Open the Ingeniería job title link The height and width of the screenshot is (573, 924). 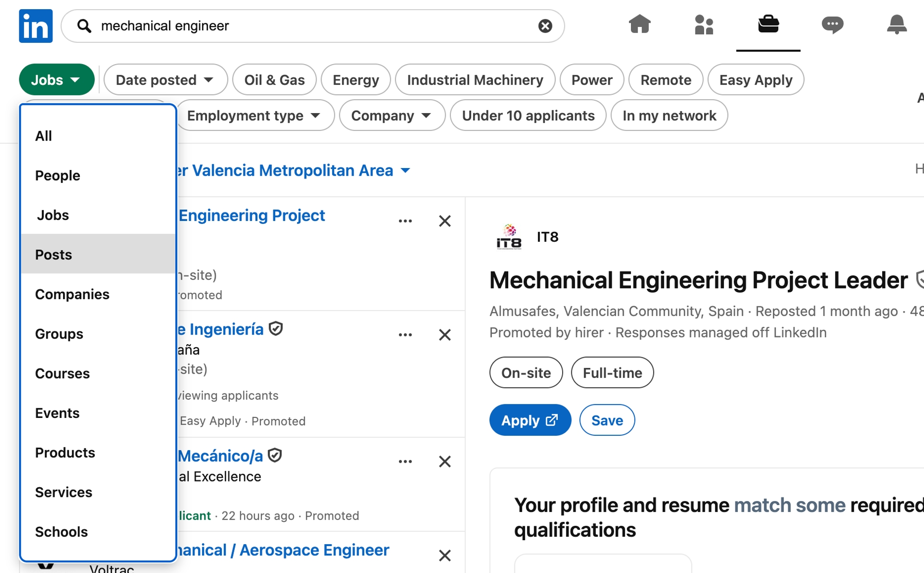point(220,329)
